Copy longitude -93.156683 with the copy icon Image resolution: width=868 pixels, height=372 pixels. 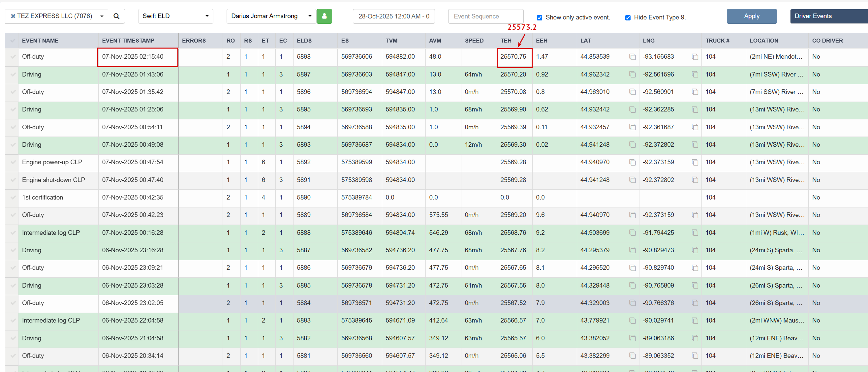tap(695, 57)
